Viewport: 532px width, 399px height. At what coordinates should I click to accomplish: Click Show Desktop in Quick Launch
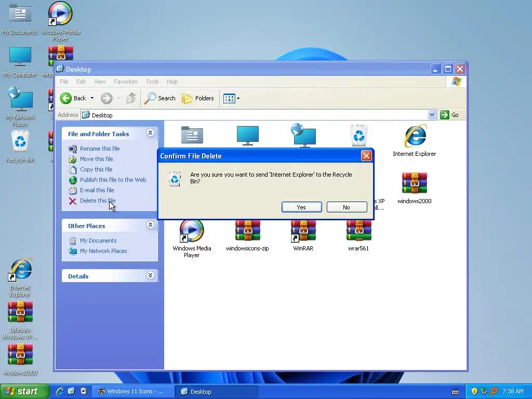click(71, 391)
